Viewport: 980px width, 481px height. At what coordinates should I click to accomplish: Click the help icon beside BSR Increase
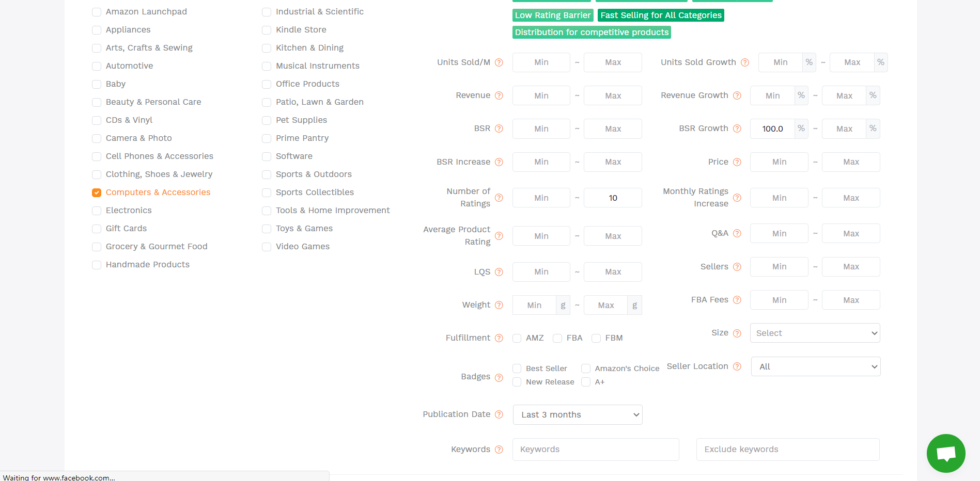coord(499,162)
